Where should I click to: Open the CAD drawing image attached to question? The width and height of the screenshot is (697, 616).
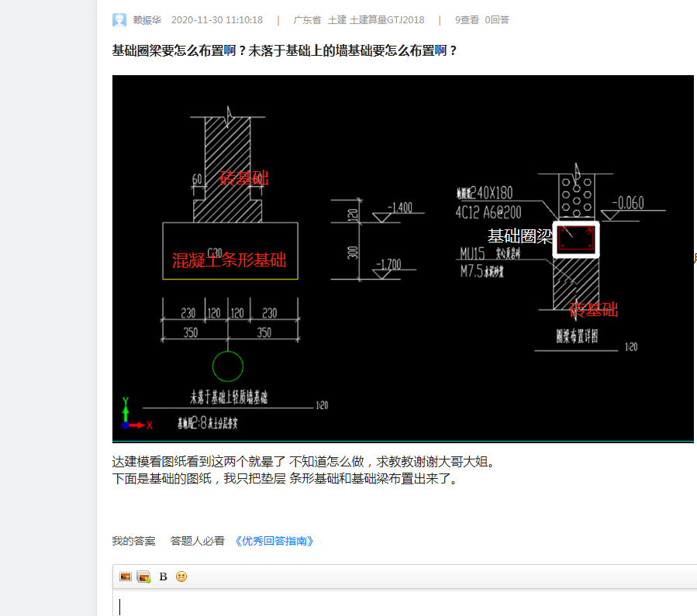402,259
